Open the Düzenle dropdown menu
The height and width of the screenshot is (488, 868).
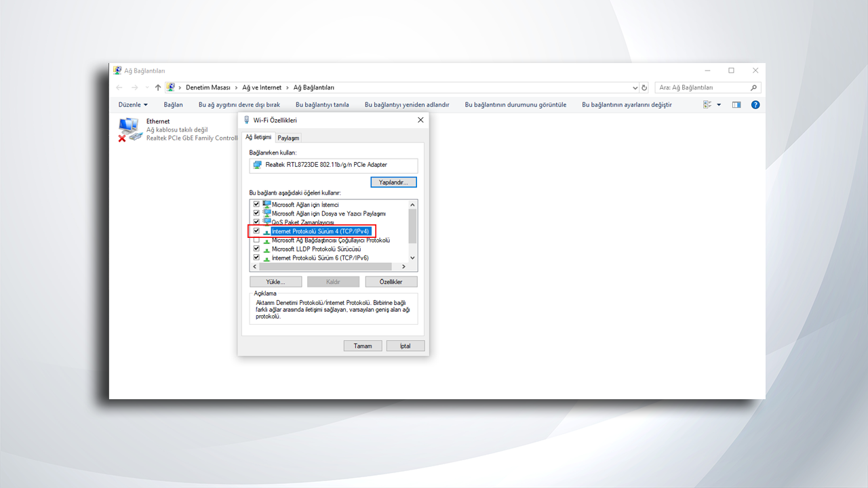point(133,105)
